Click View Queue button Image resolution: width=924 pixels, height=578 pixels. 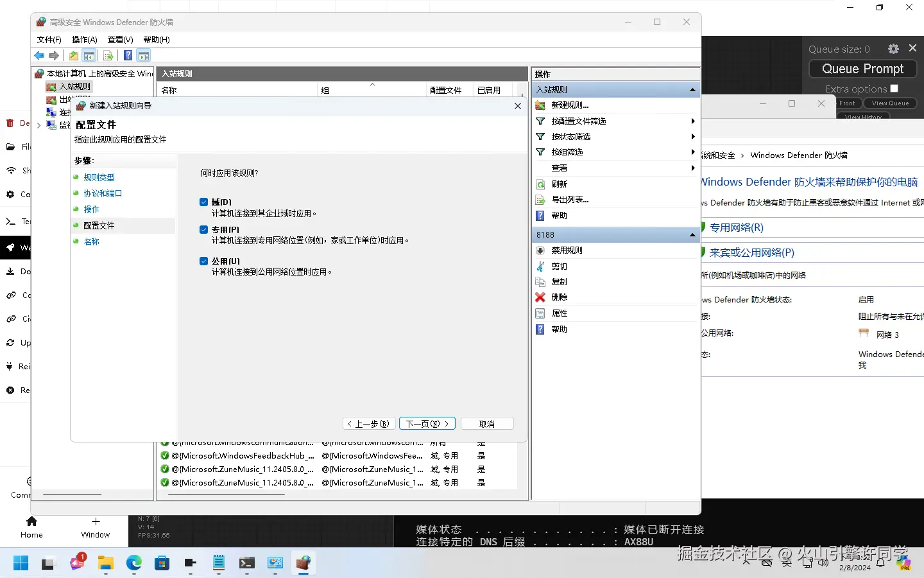[890, 103]
